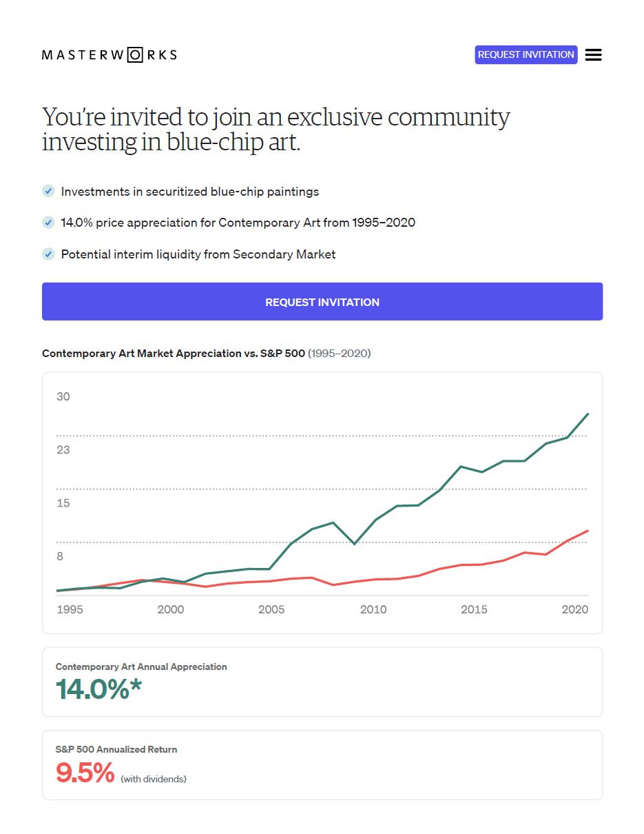The height and width of the screenshot is (834, 644).
Task: Open the hamburger menu icon
Action: click(593, 55)
